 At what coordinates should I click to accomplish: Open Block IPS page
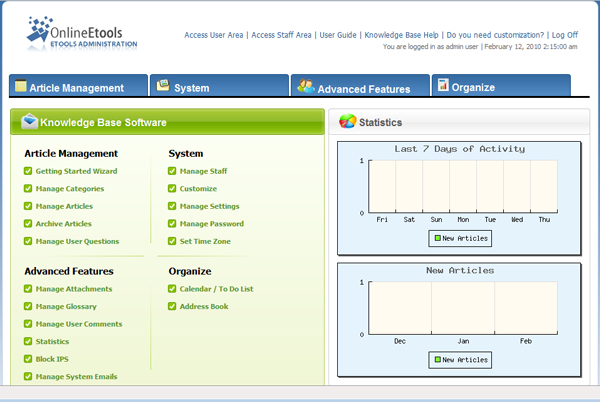pyautogui.click(x=52, y=359)
